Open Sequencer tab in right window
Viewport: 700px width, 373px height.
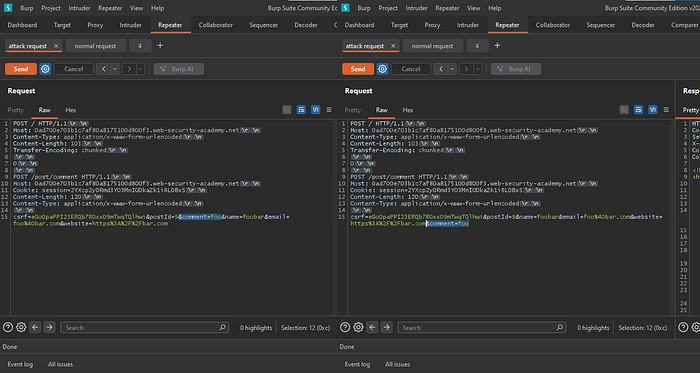[600, 25]
